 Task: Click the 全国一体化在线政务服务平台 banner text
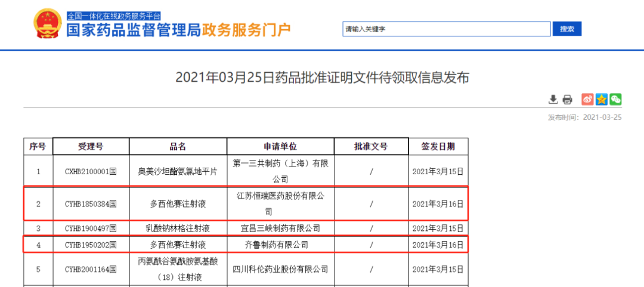point(113,16)
